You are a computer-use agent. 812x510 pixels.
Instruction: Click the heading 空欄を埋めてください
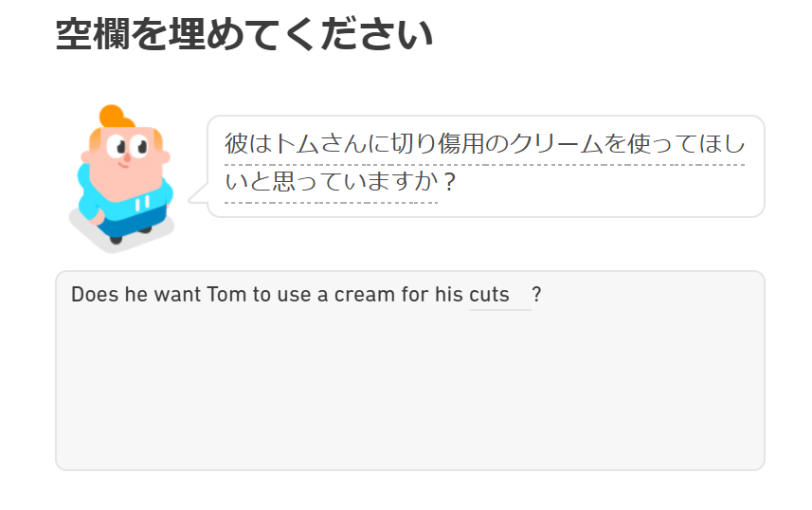click(x=244, y=35)
